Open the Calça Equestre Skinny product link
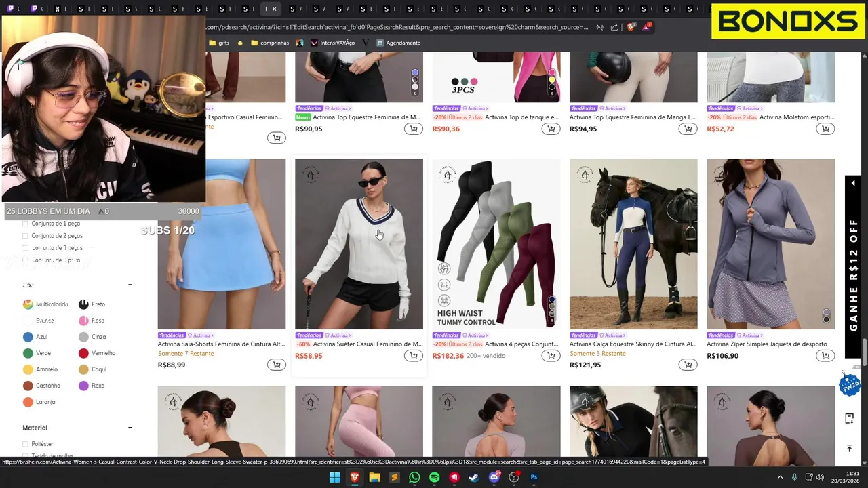This screenshot has width=868, height=488. [633, 344]
